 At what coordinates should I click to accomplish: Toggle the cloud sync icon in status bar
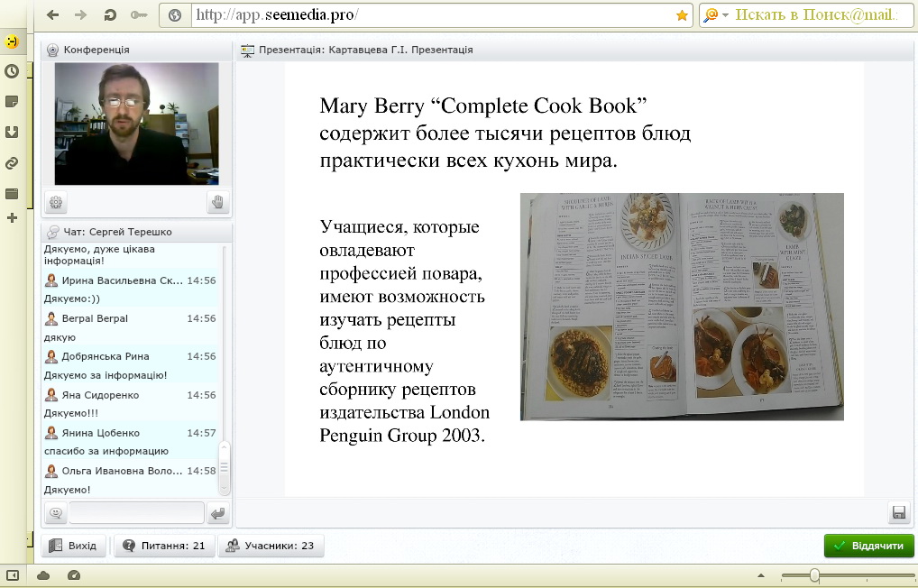pos(43,575)
